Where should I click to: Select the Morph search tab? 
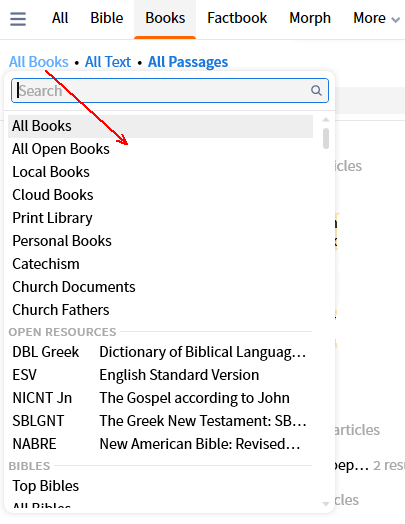click(x=310, y=18)
